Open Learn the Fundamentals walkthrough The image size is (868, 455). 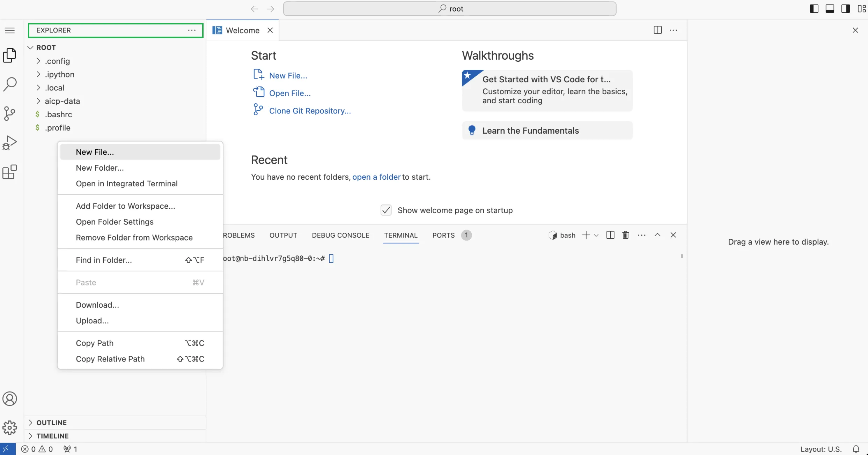pyautogui.click(x=547, y=130)
